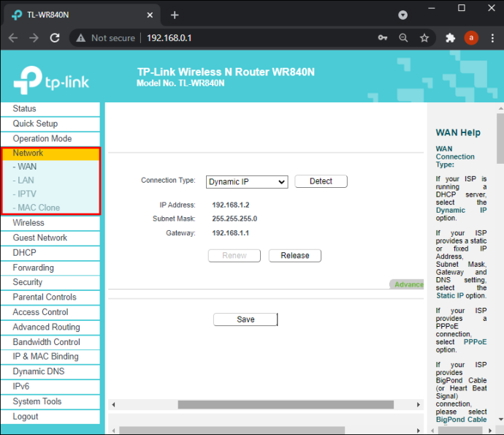Open the Wireless menu item
Viewport: 504px width, 435px height.
tap(50, 223)
